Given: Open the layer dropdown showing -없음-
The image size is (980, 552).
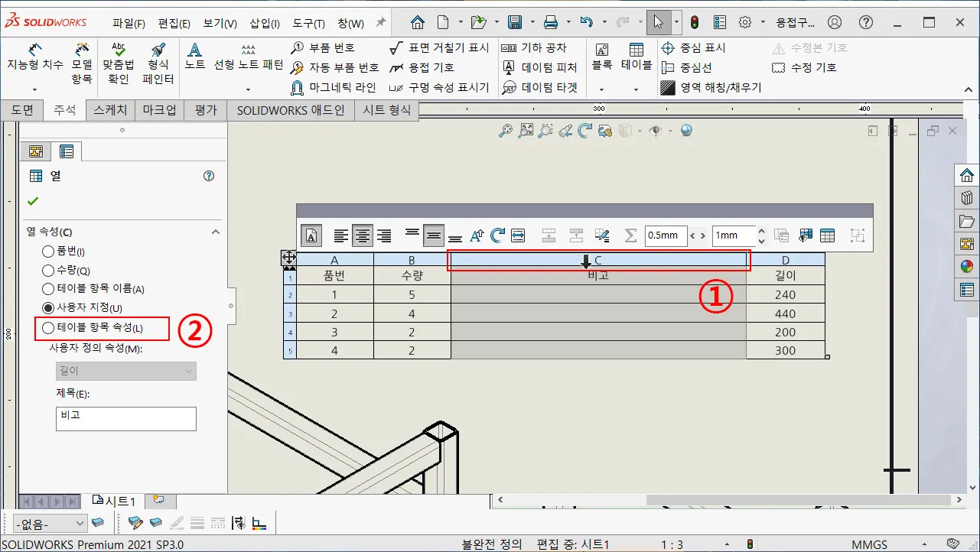Looking at the screenshot, I should (50, 524).
